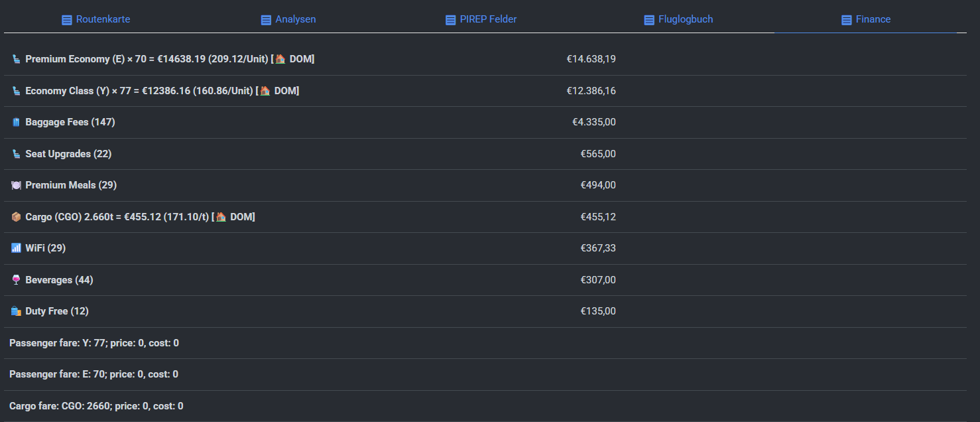Click the Premium Economy amount €14.638,19
Screen dimensions: 980x422
591,59
